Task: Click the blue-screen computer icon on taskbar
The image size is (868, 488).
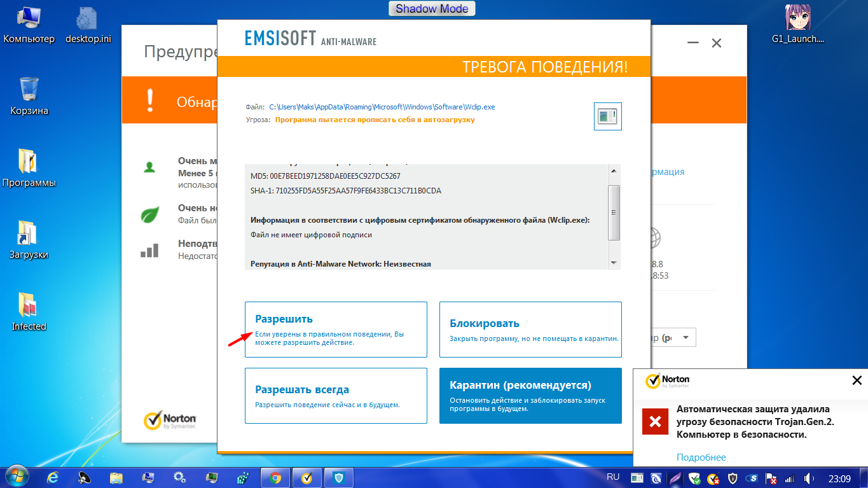Action: pos(148,477)
